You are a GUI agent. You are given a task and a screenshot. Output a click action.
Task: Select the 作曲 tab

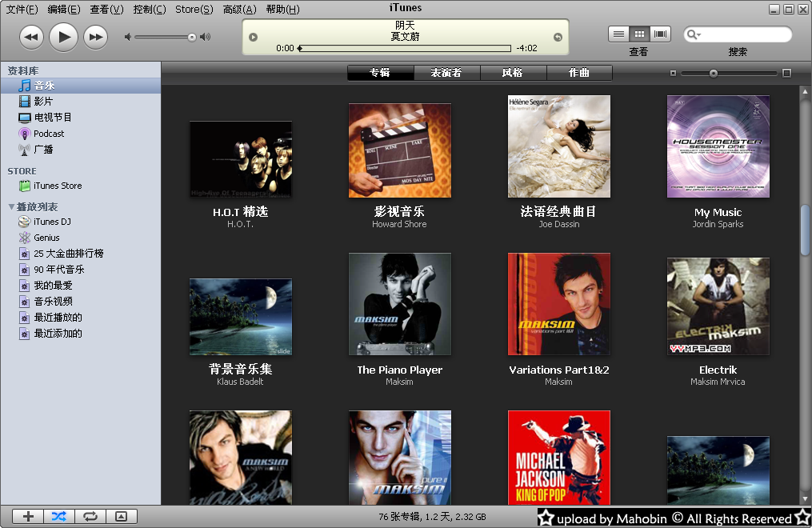point(579,73)
